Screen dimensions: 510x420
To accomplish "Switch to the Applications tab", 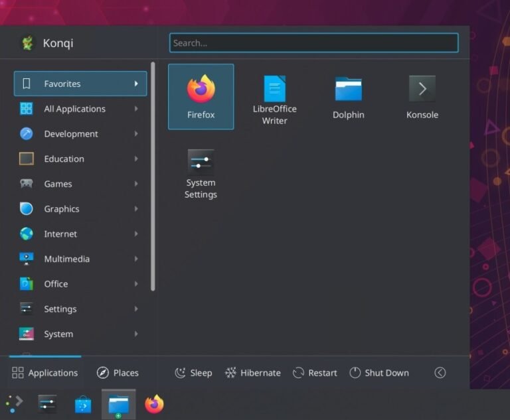I will pos(45,372).
